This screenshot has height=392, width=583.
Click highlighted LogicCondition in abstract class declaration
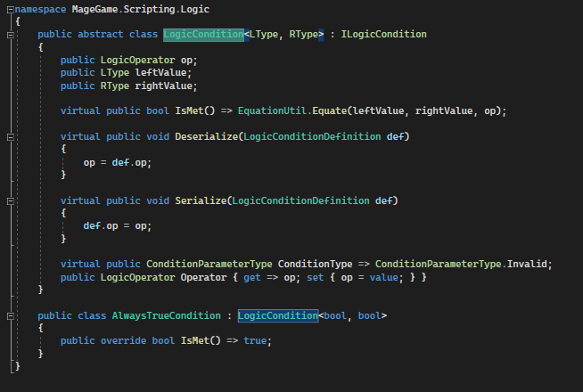pos(202,34)
